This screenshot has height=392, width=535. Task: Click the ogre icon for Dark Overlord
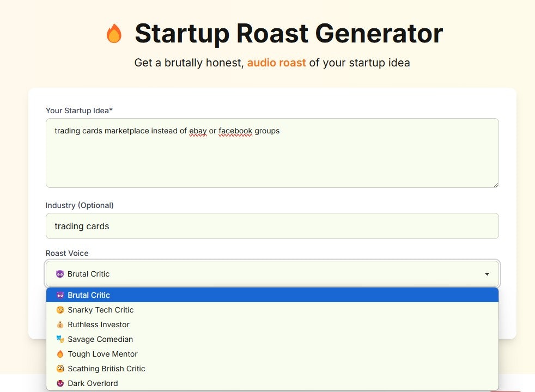tap(60, 383)
